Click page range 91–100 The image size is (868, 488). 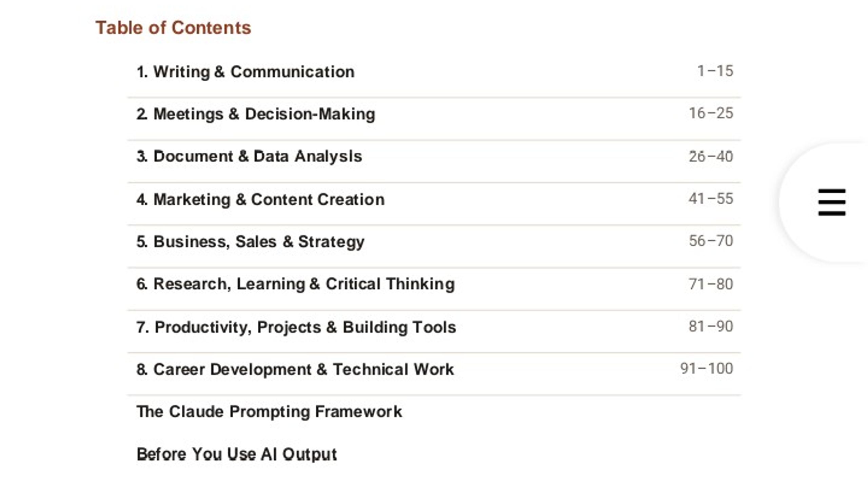(x=707, y=368)
